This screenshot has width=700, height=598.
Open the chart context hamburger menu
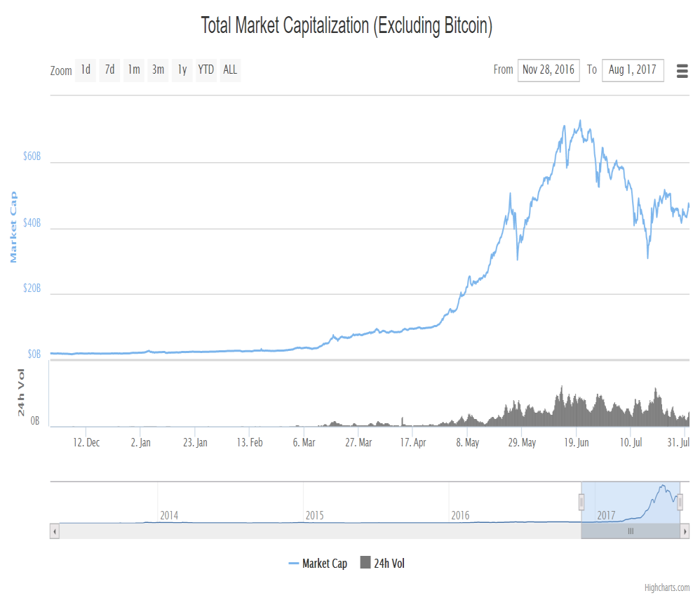click(682, 71)
